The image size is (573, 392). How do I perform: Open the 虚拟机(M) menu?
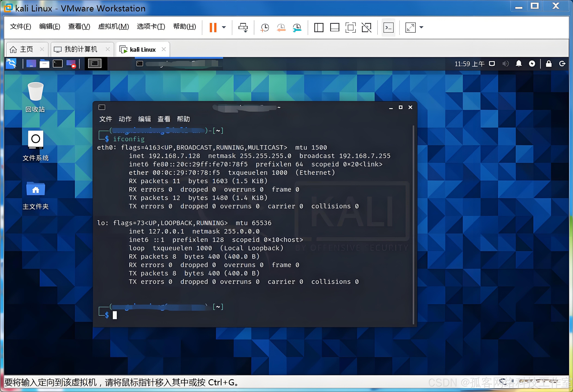click(x=113, y=26)
